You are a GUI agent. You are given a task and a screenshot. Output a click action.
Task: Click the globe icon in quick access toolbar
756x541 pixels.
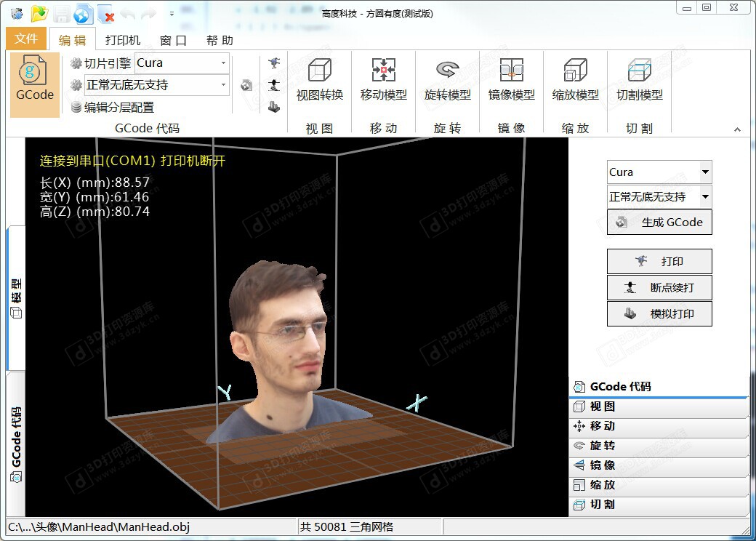[84, 14]
